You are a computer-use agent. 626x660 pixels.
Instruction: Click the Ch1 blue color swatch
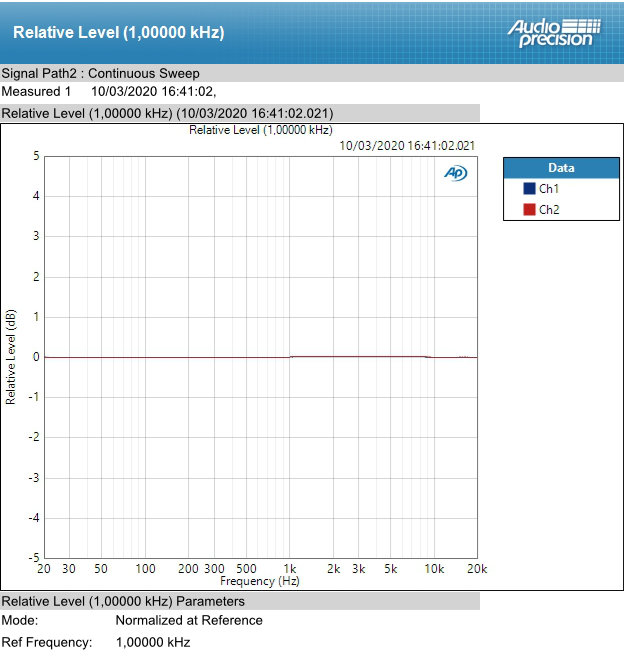(x=529, y=188)
